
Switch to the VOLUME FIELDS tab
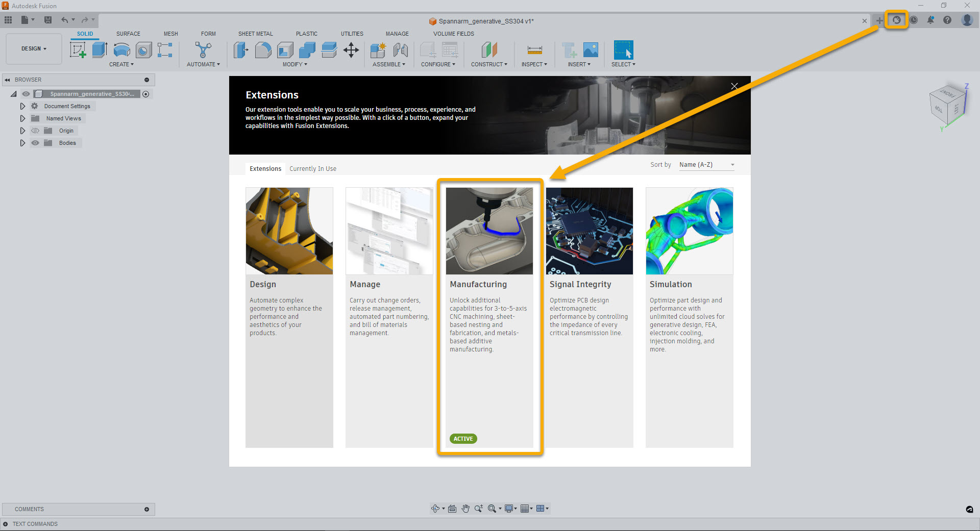[x=454, y=34]
